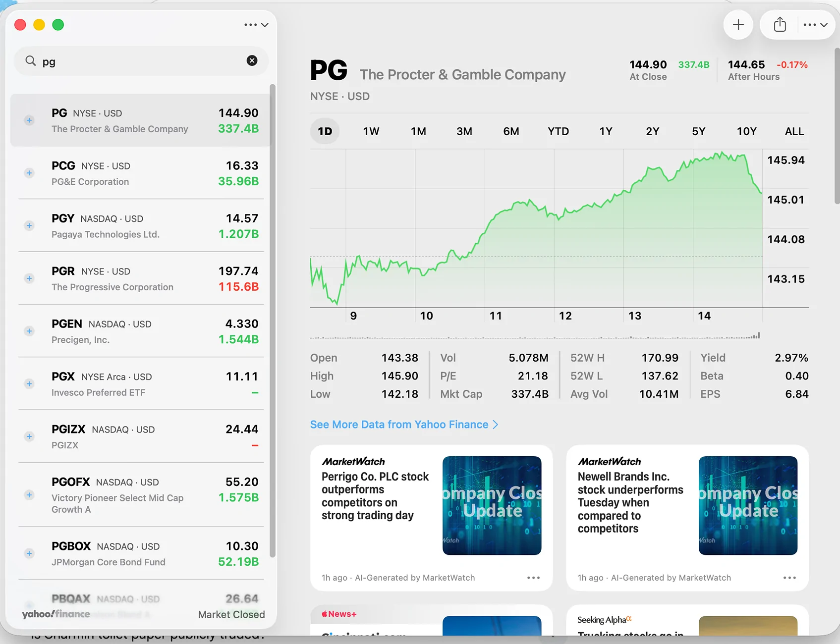Open the top-right ellipsis dropdown menu

click(x=816, y=25)
